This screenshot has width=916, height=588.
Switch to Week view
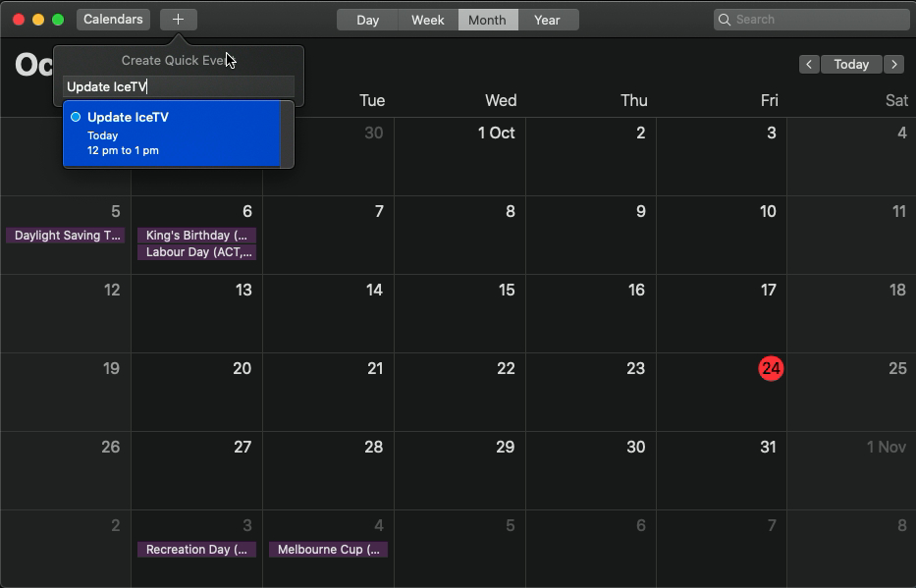click(428, 20)
